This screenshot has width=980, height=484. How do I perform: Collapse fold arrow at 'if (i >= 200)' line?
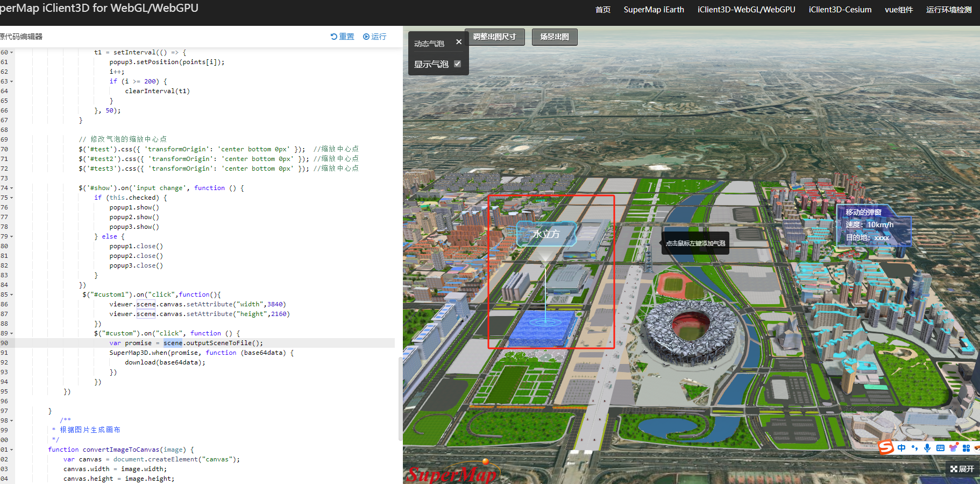click(x=11, y=81)
